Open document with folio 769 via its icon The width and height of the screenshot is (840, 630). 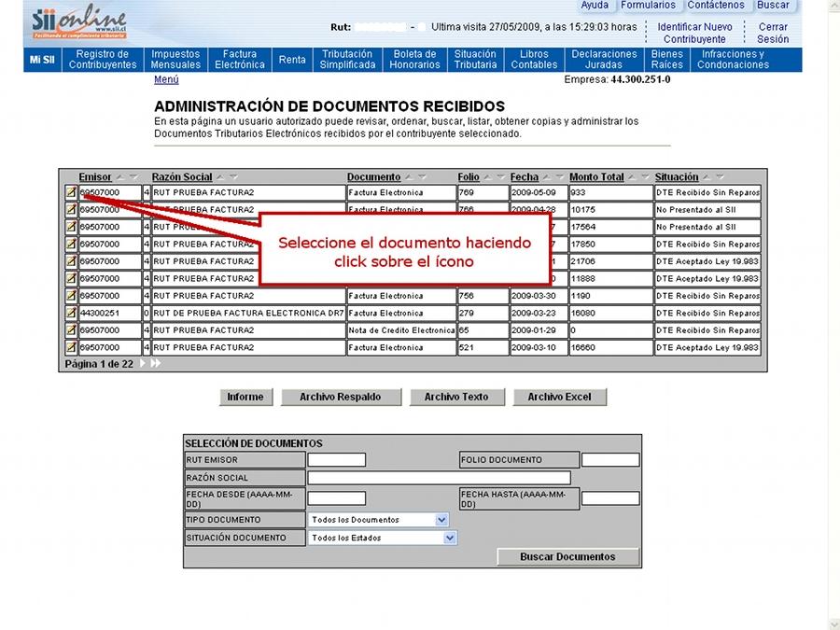[x=71, y=192]
